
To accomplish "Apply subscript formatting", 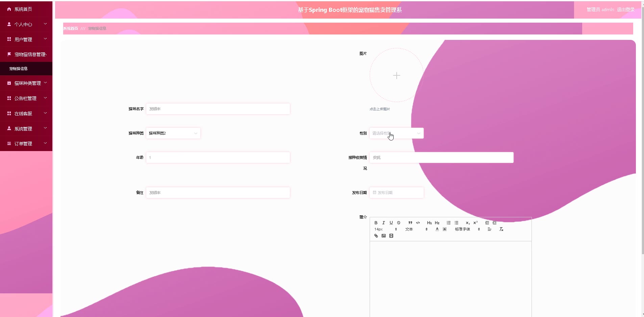I will point(468,223).
